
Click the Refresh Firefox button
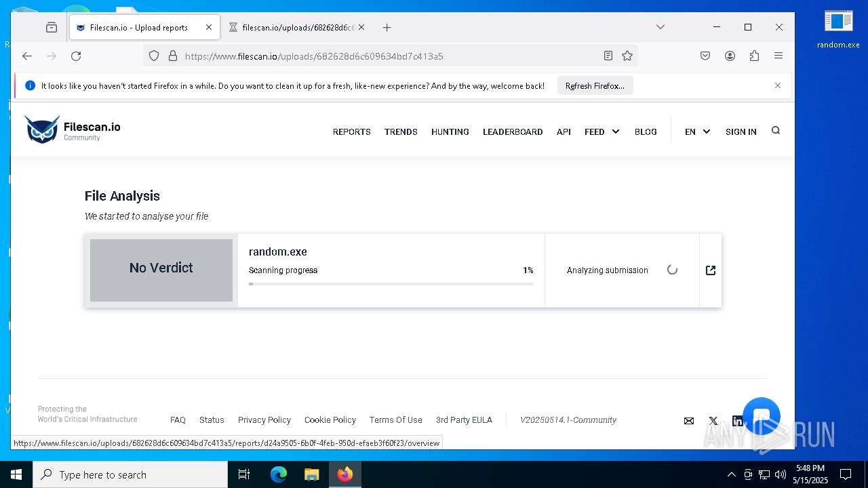coord(595,86)
